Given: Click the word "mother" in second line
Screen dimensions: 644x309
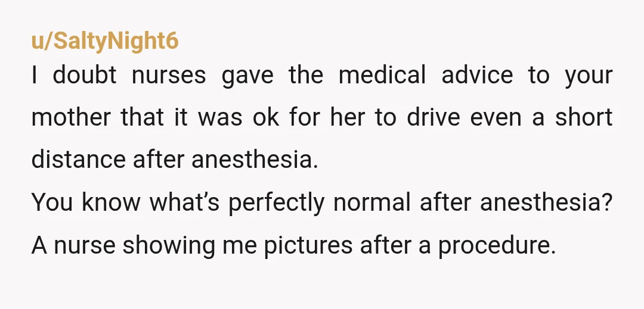Looking at the screenshot, I should [x=70, y=117].
